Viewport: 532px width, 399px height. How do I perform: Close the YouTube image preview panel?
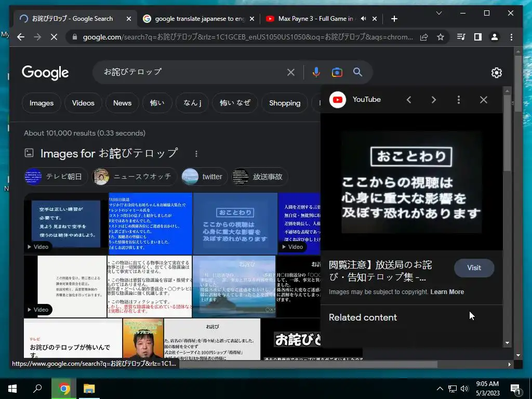point(484,99)
